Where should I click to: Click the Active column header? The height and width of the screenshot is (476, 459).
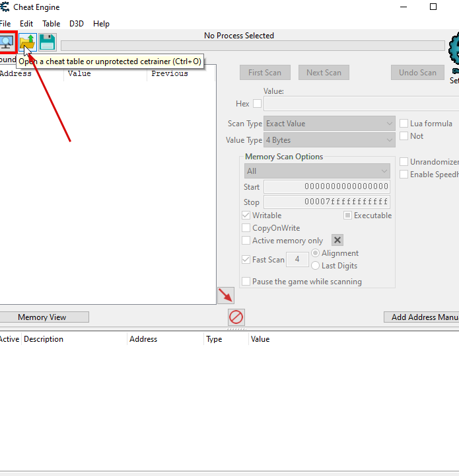[10, 339]
